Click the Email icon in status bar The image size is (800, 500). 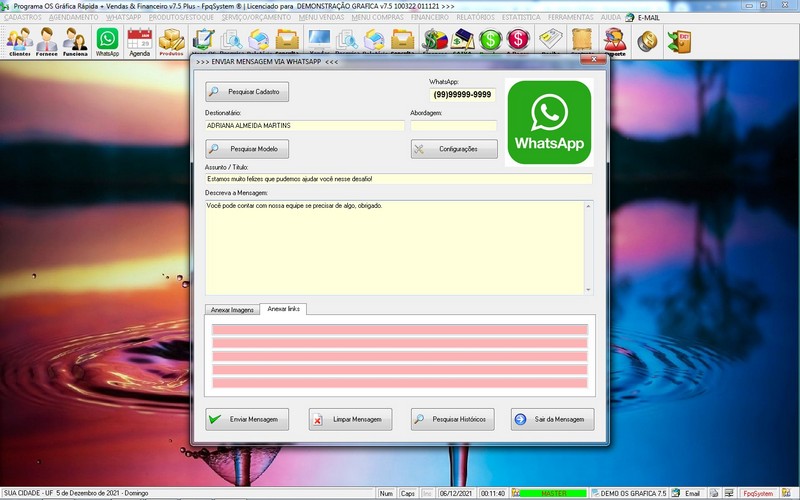[x=676, y=493]
